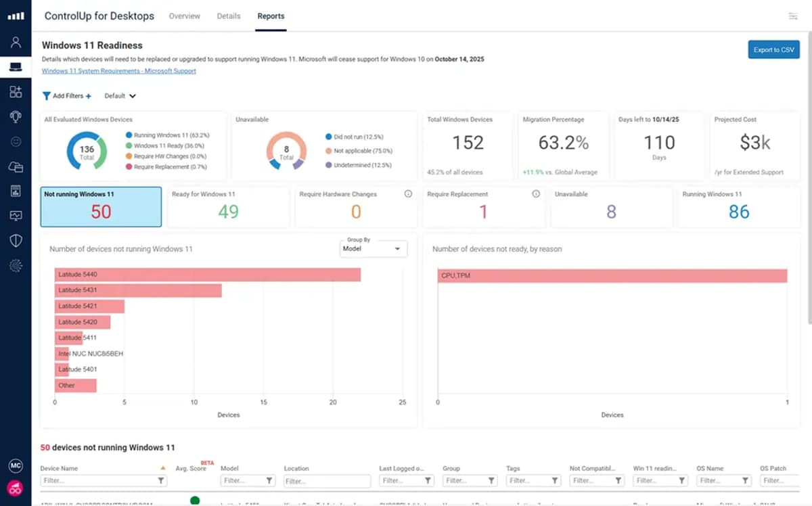812x506 pixels.
Task: Click info icon on Require Hardware Changes card
Action: [x=408, y=194]
